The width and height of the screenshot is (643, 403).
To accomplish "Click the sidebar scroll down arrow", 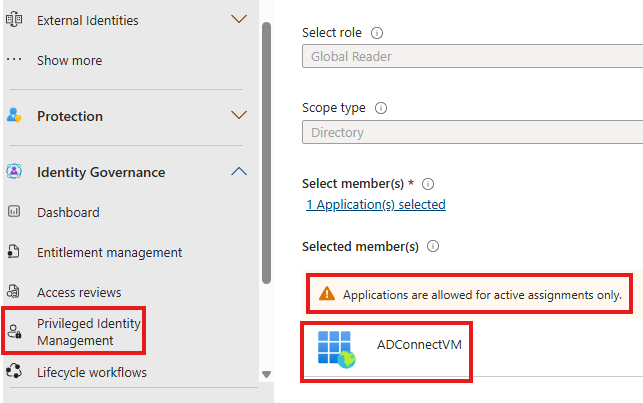I will tap(266, 374).
